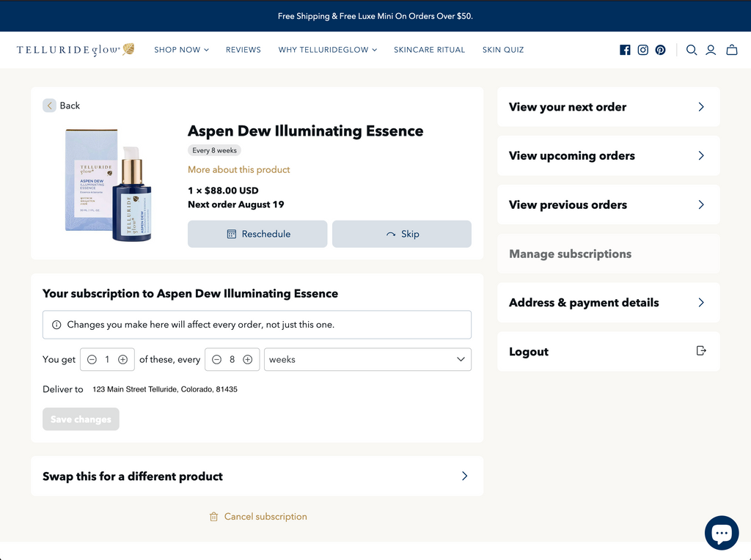Click the Next order August 19 text
751x560 pixels.
[x=235, y=205]
